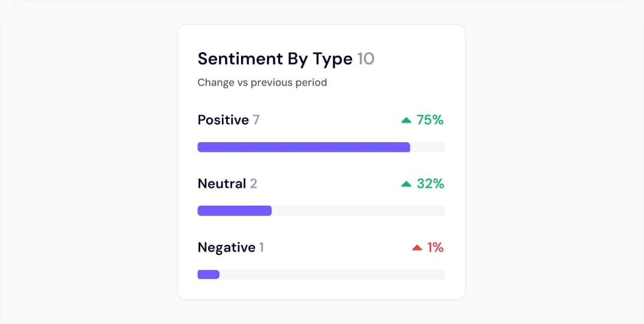Click the total count 10 next to title

(366, 59)
